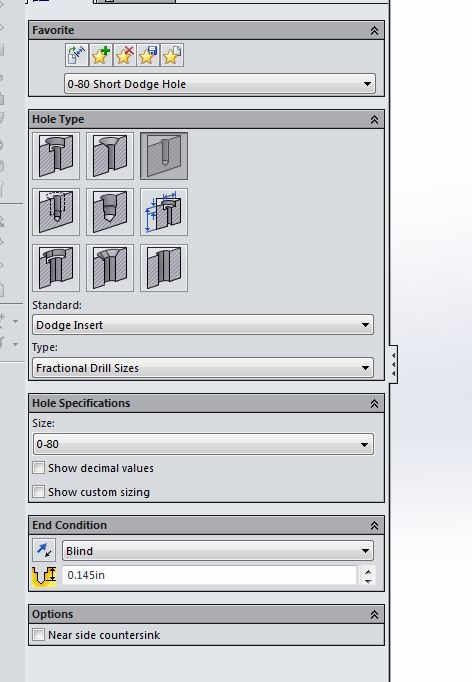Click Reverse Direction arrow button
Screen dimensions: 472x682
(44, 550)
